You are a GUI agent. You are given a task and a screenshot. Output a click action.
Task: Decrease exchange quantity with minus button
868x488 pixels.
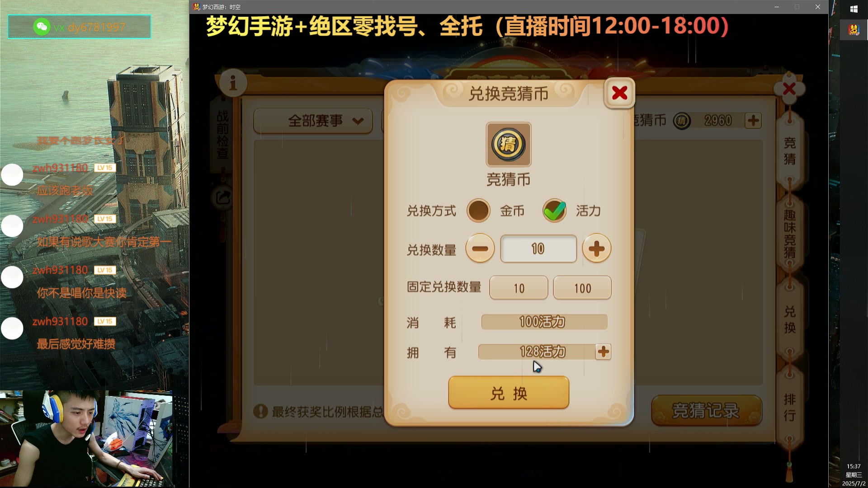tap(480, 249)
